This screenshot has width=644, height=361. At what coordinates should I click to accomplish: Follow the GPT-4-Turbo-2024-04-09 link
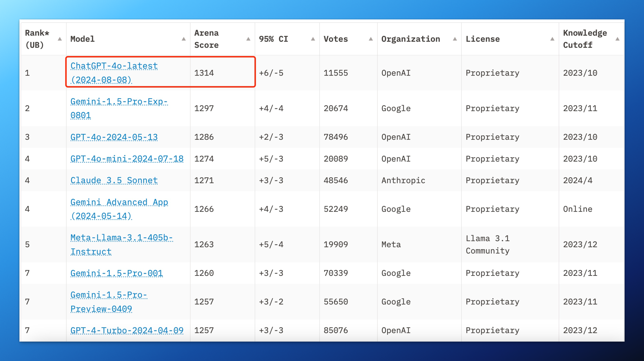(127, 330)
